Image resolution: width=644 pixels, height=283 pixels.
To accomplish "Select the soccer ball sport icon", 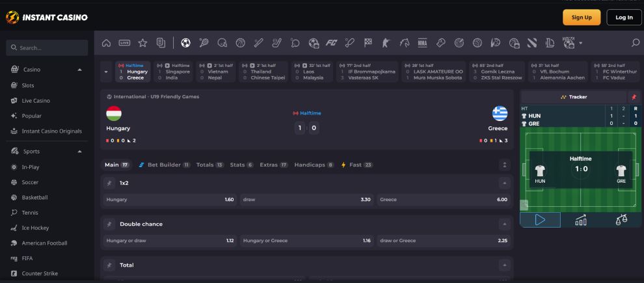I will [185, 44].
